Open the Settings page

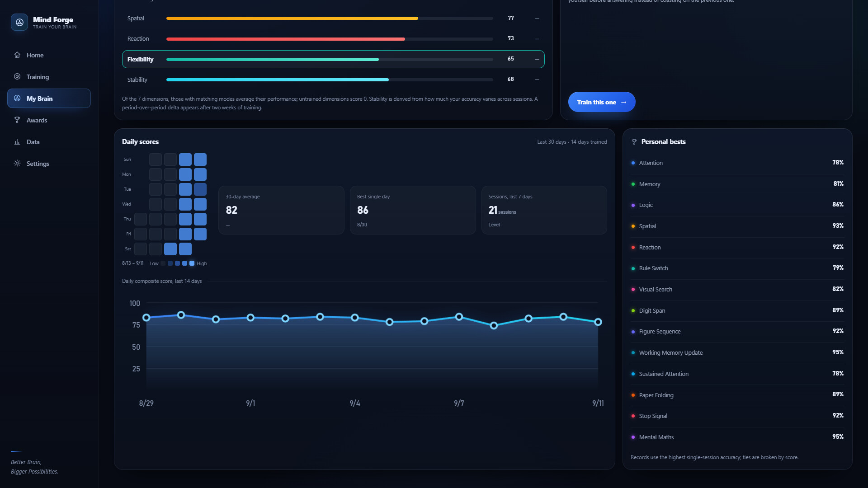tap(49, 164)
